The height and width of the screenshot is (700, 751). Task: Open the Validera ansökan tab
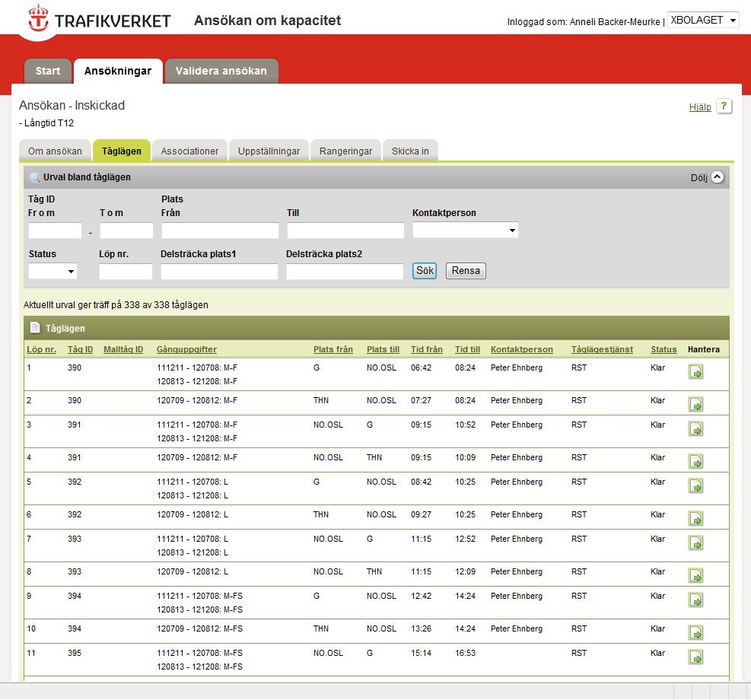(221, 71)
